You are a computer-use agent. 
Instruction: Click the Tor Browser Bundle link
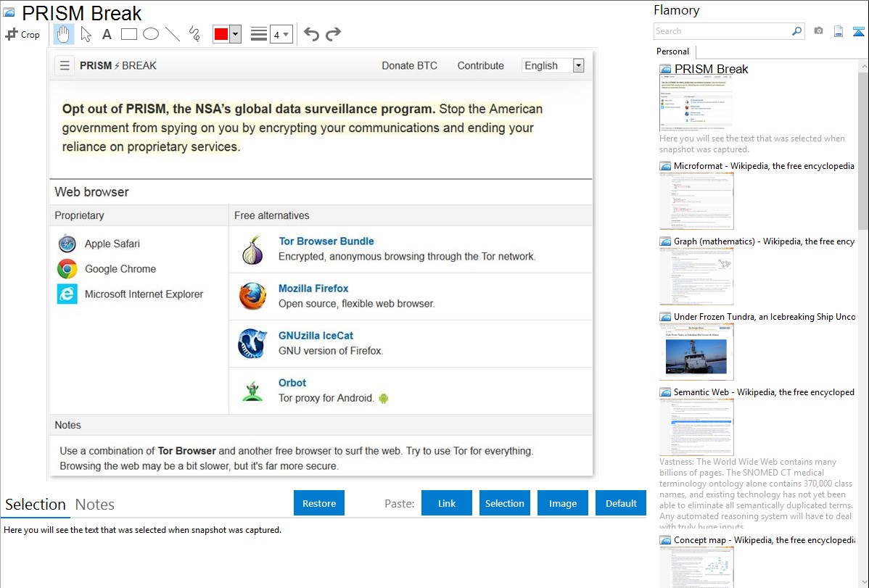[326, 241]
